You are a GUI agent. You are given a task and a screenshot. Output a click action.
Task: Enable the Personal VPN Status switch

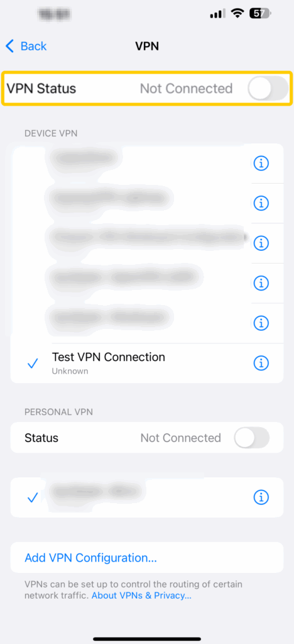(x=252, y=438)
